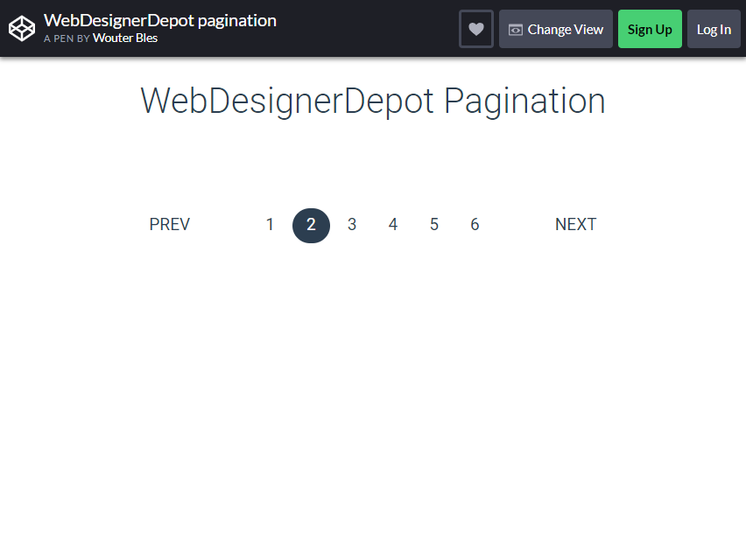The image size is (746, 560).
Task: Open the CodePen logo home icon
Action: (22, 29)
